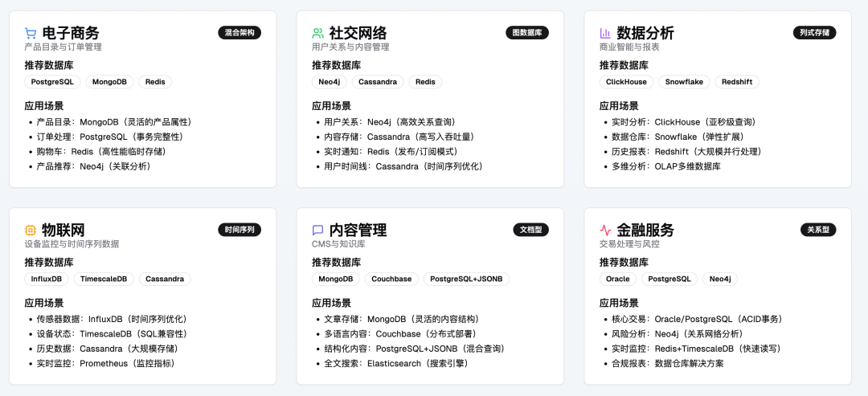The image size is (868, 396).
Task: Click the 实时监控：Prometheus list item
Action: [106, 363]
